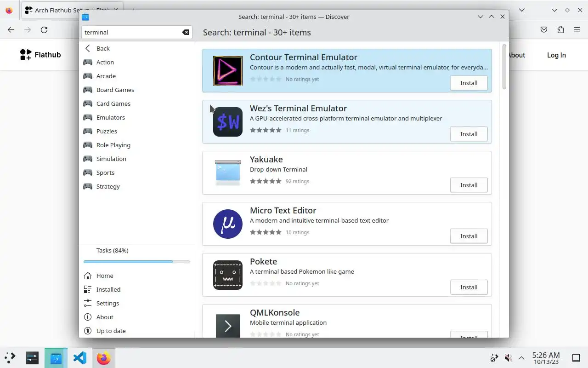Viewport: 588px width, 368px height.
Task: Select the Card Games category
Action: pyautogui.click(x=137, y=103)
